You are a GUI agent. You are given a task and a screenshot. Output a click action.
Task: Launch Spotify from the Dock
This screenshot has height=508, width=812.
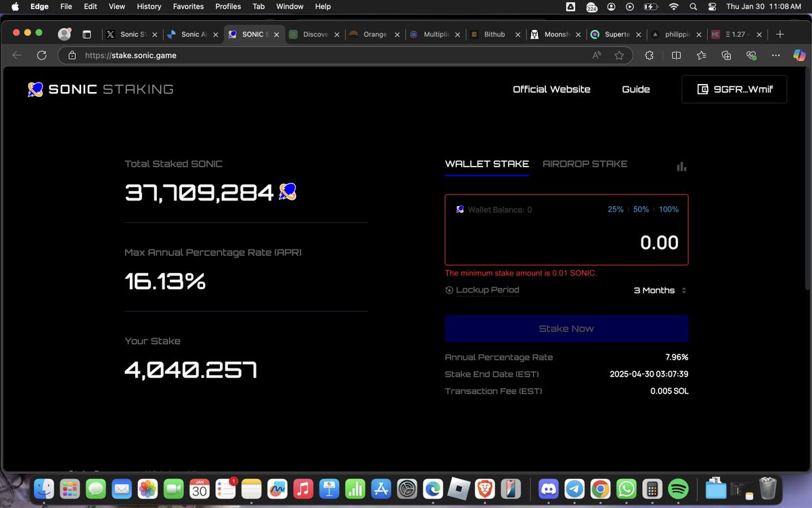tap(678, 488)
